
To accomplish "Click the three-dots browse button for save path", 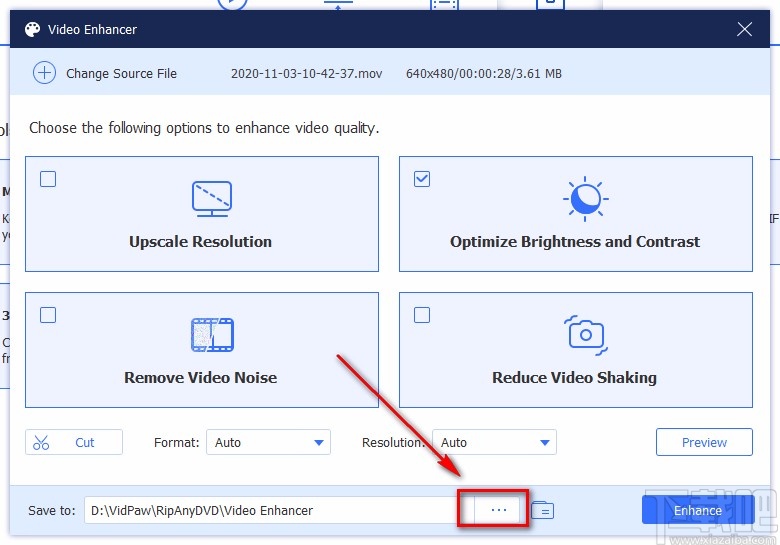I will pyautogui.click(x=498, y=510).
